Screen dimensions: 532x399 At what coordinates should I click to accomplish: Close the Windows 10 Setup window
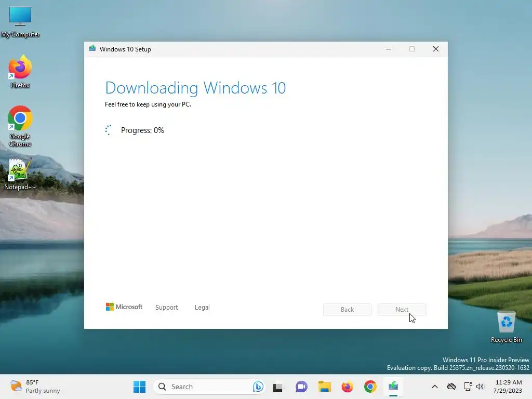click(x=436, y=49)
